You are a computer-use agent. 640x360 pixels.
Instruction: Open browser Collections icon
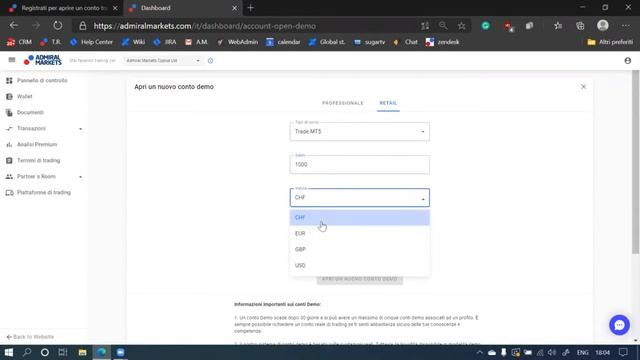(580, 26)
